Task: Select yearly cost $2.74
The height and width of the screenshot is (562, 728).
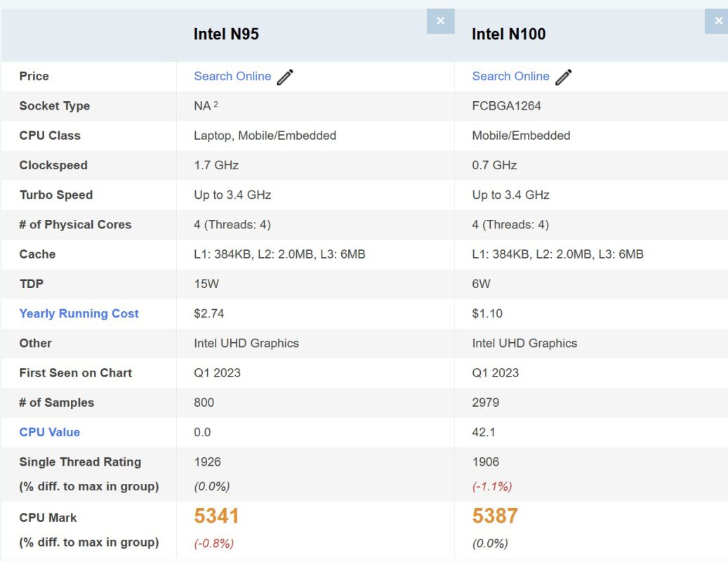Action: click(209, 313)
